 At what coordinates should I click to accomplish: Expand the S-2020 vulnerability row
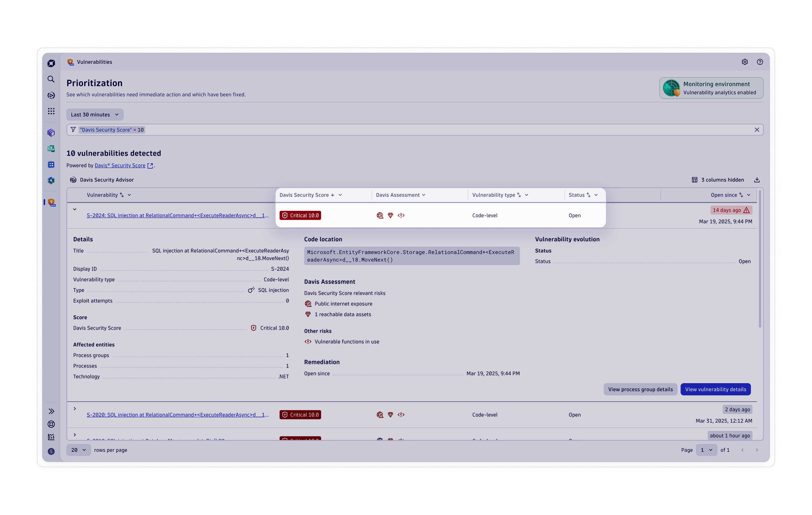pyautogui.click(x=75, y=409)
